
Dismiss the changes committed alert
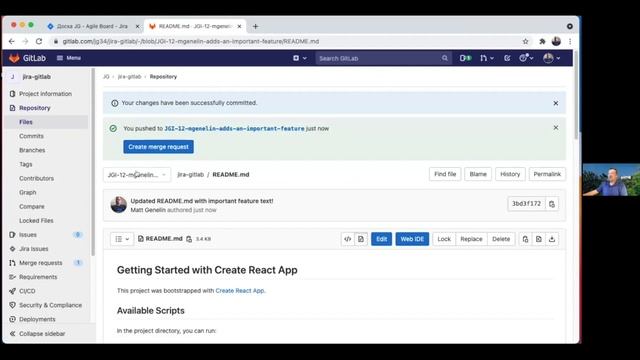coord(556,103)
